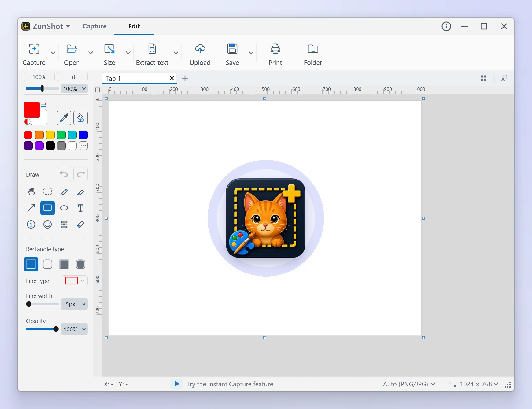Select the Hand pan tool
The width and height of the screenshot is (532, 409).
pos(31,192)
